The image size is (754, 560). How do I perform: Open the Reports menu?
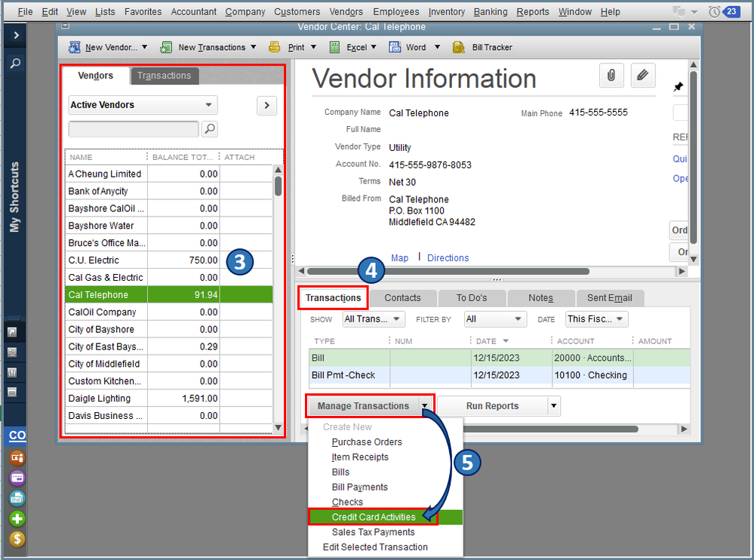pos(532,11)
